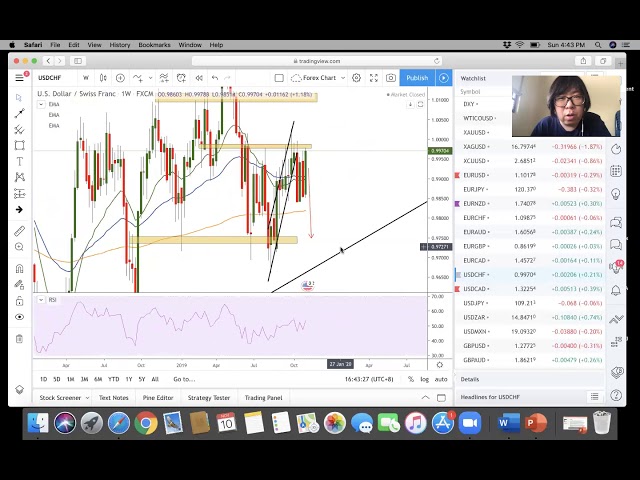Expand the Stock Screener dropdown arrow
This screenshot has width=640, height=480.
pos(86,397)
